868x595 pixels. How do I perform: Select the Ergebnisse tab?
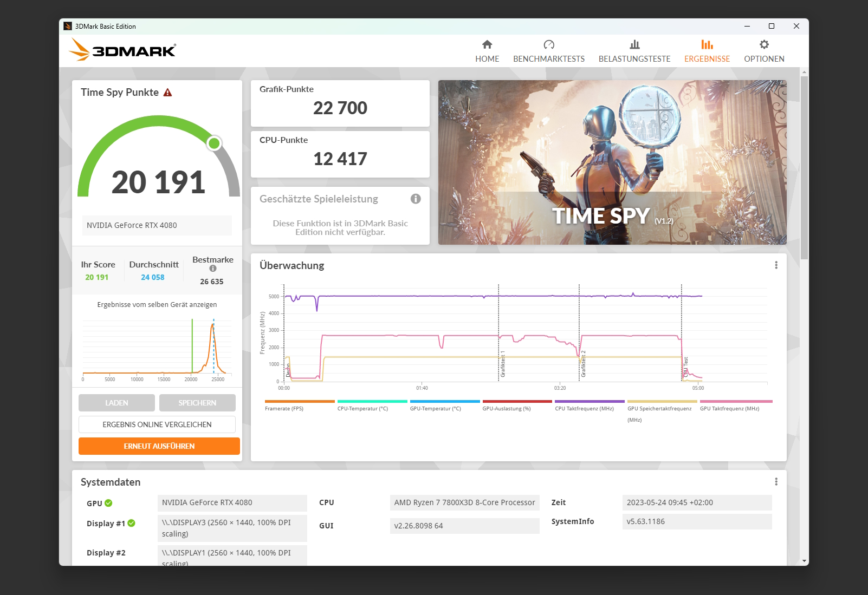[x=707, y=51]
